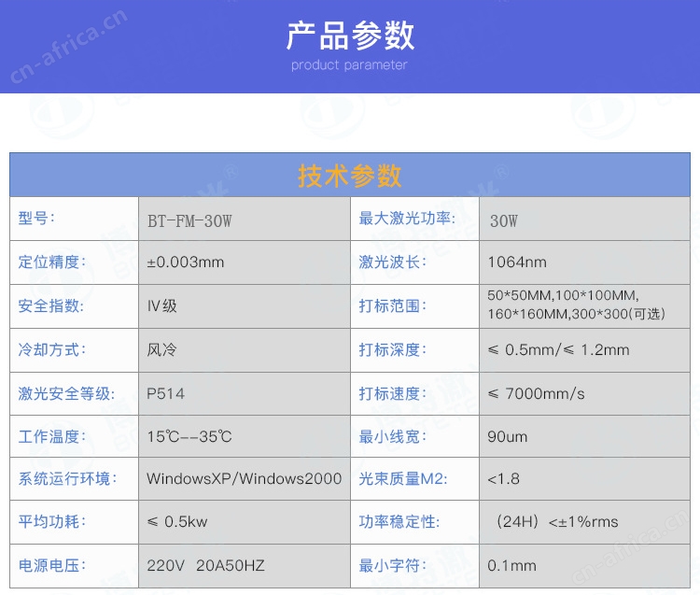Click the 系统运行环境 label
This screenshot has width=700, height=595.
pyautogui.click(x=67, y=479)
